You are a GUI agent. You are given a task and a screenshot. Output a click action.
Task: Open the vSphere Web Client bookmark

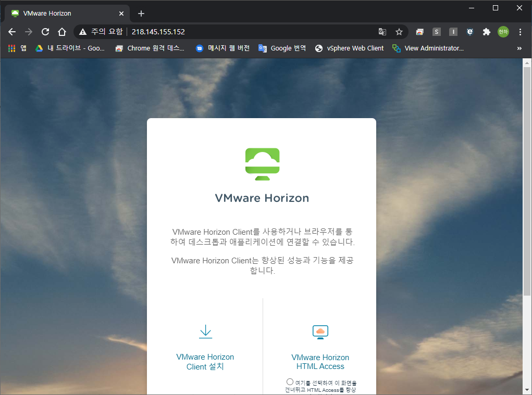pos(349,48)
